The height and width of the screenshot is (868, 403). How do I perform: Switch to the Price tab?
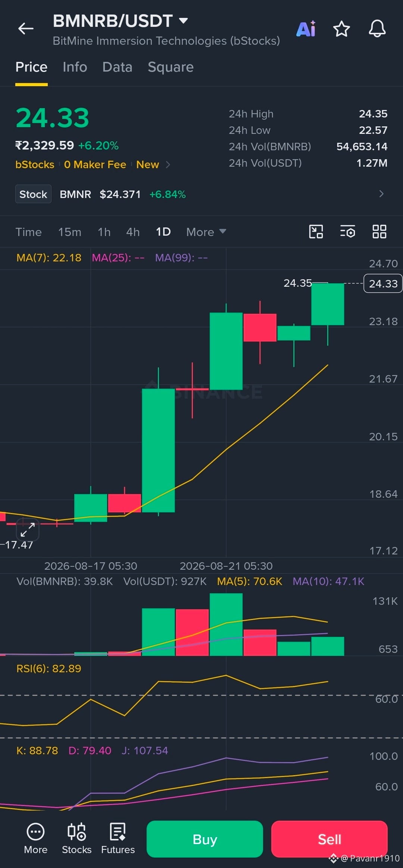[31, 67]
